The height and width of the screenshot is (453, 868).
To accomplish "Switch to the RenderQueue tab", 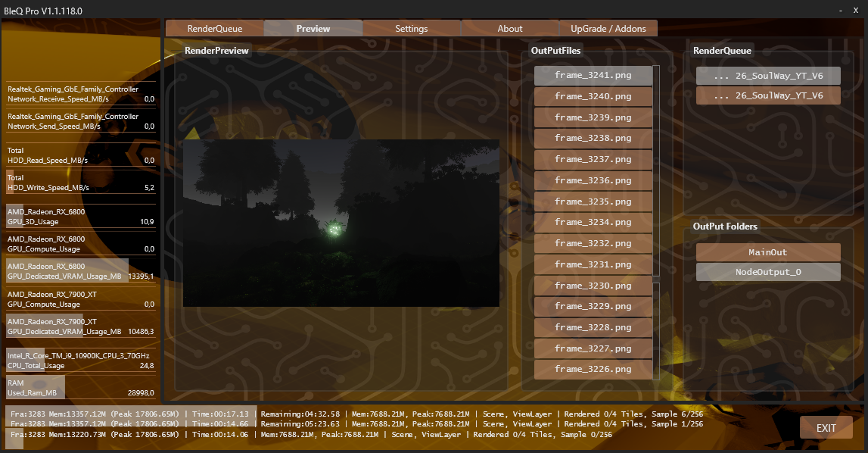I will [215, 28].
